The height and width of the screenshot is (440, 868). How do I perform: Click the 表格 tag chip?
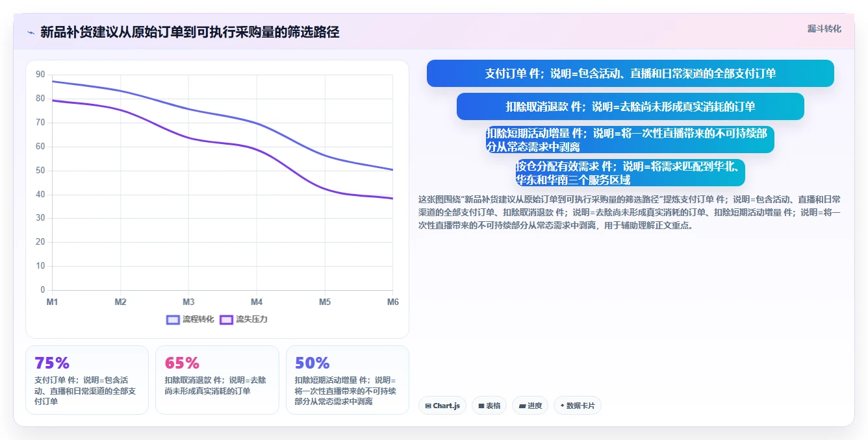pyautogui.click(x=489, y=406)
